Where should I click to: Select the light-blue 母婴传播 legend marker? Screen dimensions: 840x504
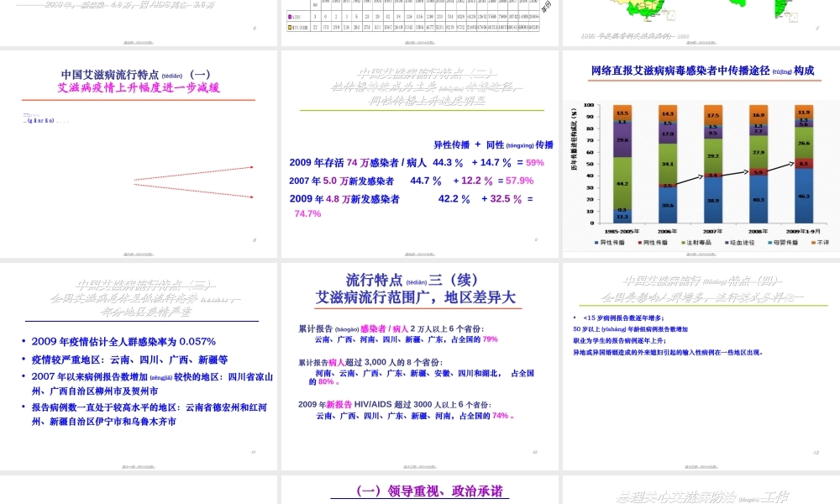coord(768,242)
